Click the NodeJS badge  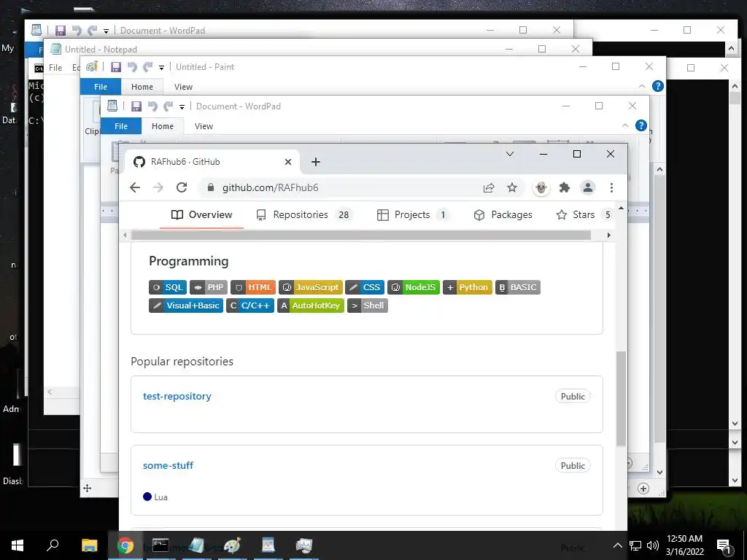pyautogui.click(x=414, y=287)
